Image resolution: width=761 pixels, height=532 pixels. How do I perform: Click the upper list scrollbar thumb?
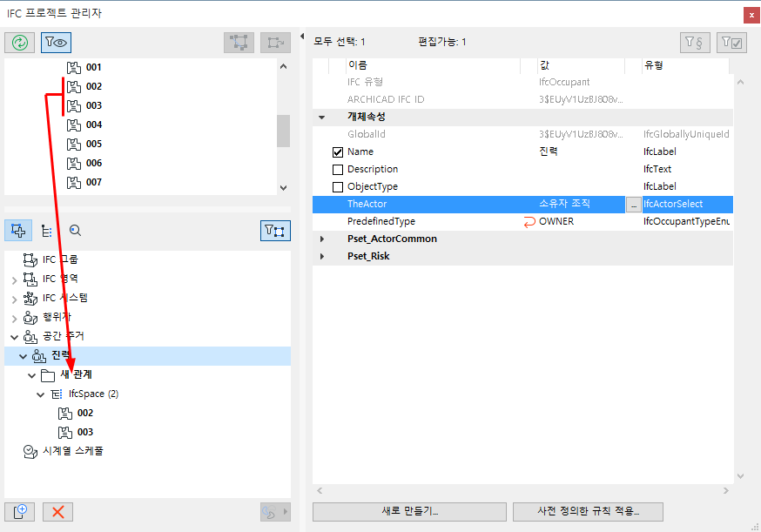(x=284, y=131)
